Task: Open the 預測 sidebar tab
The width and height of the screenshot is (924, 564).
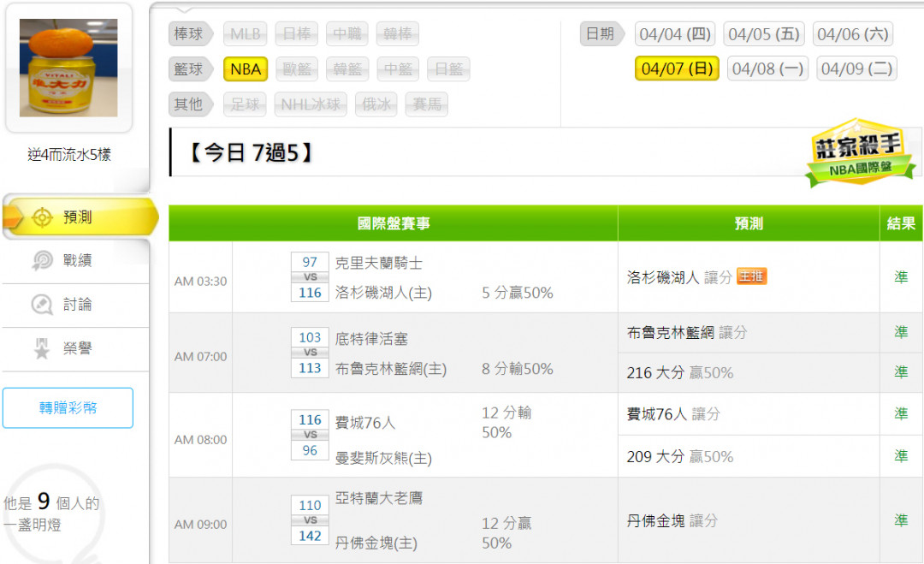Action: pos(80,217)
